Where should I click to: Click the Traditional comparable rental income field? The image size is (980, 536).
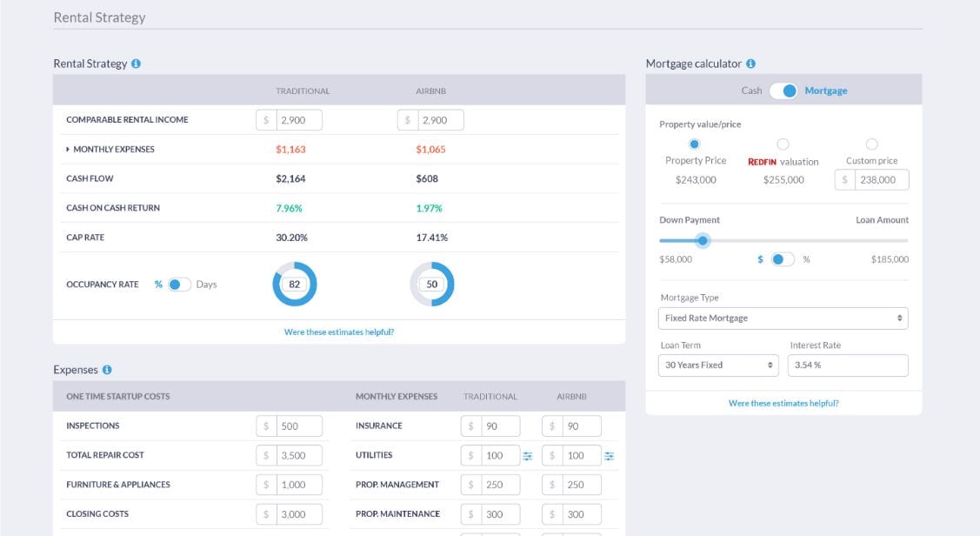(298, 120)
